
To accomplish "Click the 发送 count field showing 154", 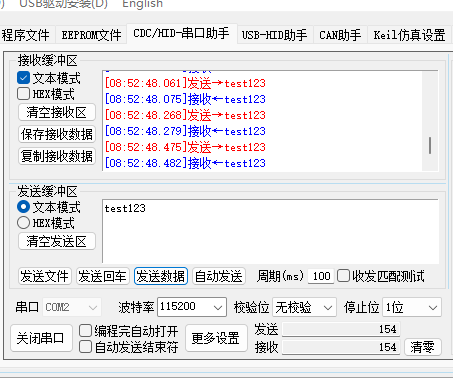I will click(x=341, y=329).
